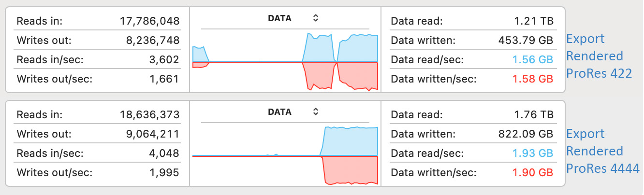The width and height of the screenshot is (644, 195).
Task: Click the Export Rendered ProRes 4444 label
Action: (602, 151)
